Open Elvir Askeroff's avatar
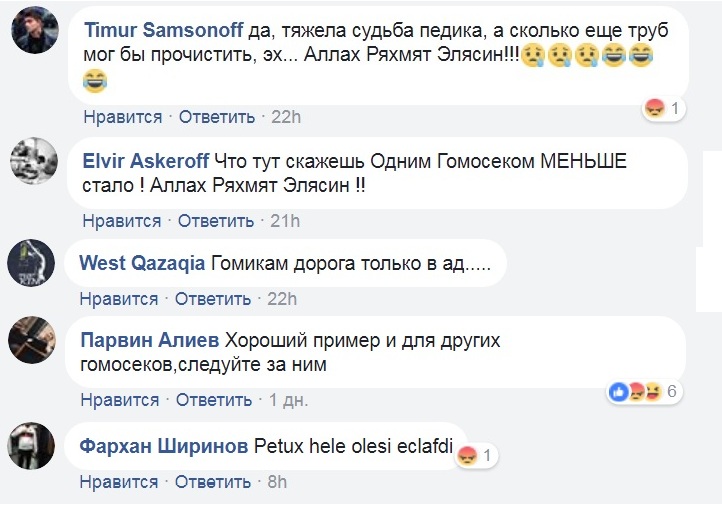 (x=34, y=161)
